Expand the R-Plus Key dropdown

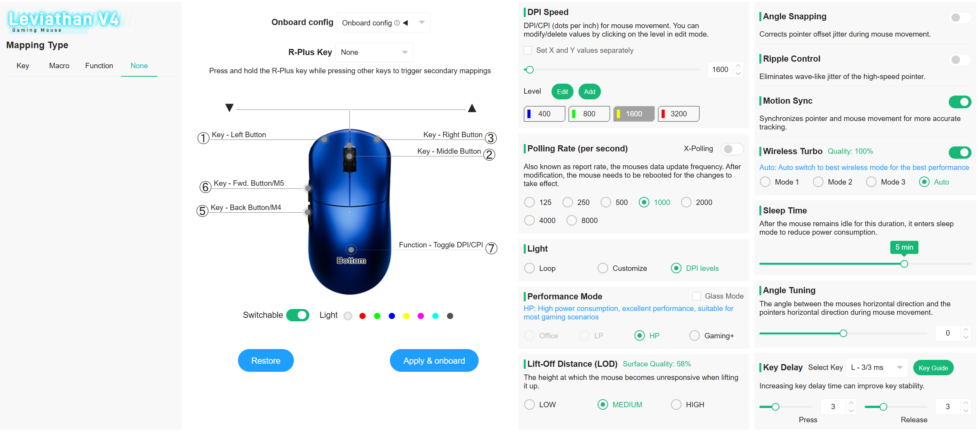coord(374,52)
